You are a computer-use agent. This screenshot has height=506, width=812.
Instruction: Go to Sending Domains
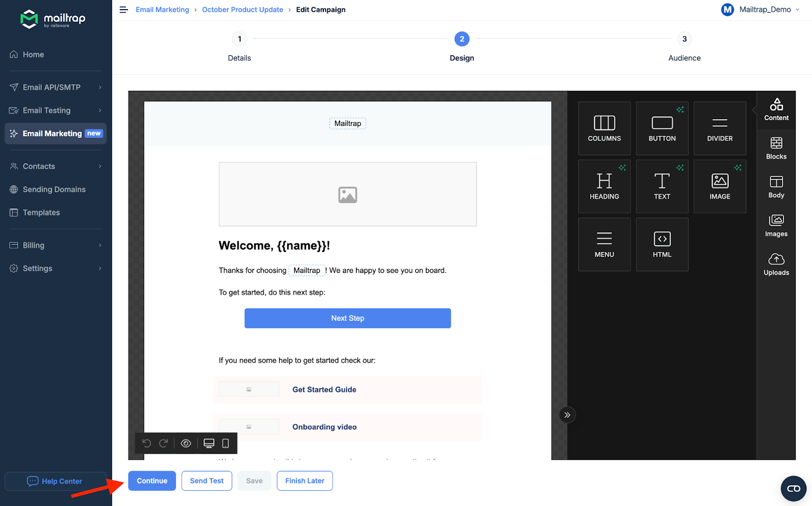click(x=54, y=189)
